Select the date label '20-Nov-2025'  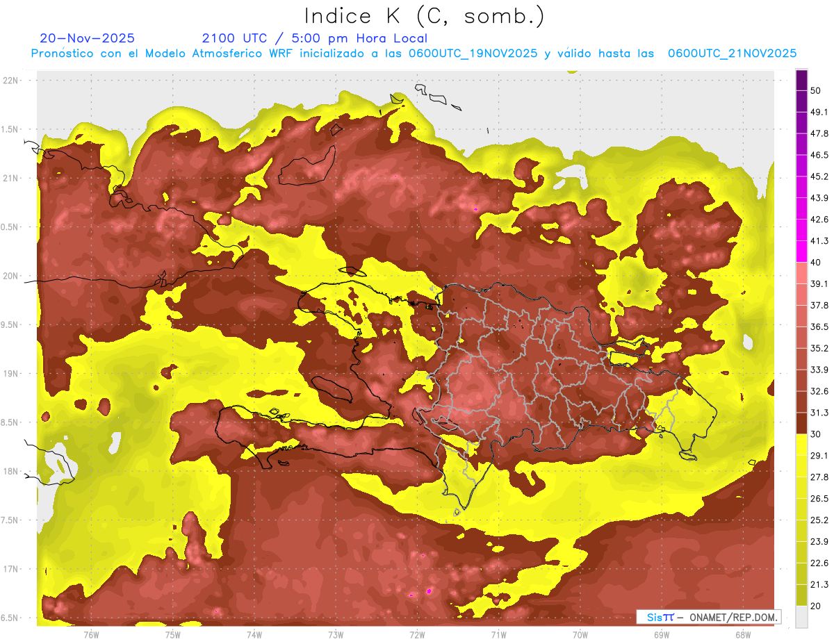(88, 38)
